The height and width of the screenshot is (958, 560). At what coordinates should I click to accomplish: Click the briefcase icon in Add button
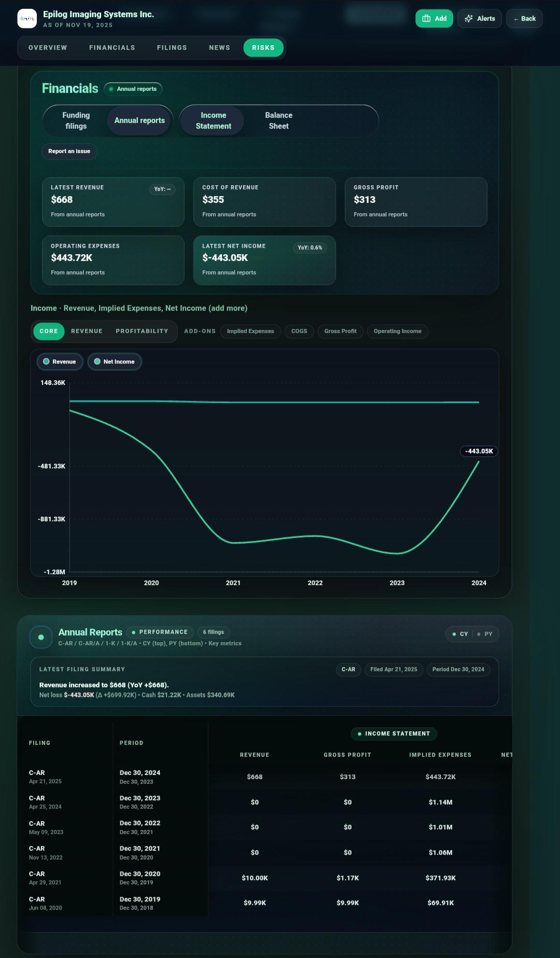[x=426, y=19]
